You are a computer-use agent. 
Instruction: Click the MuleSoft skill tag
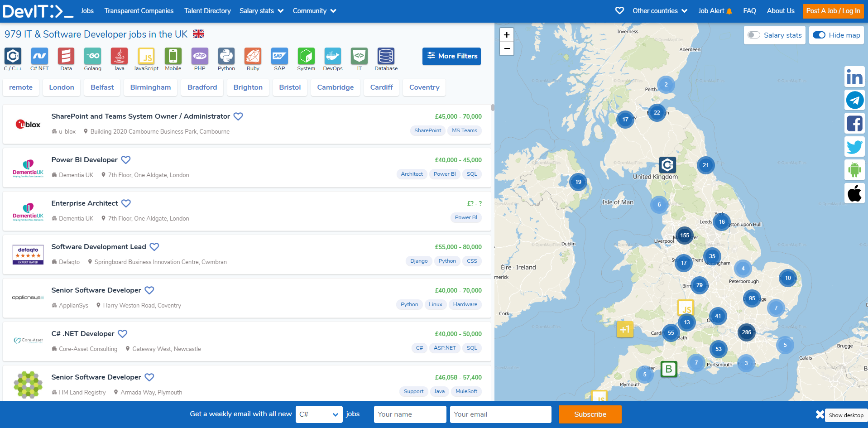pos(466,391)
